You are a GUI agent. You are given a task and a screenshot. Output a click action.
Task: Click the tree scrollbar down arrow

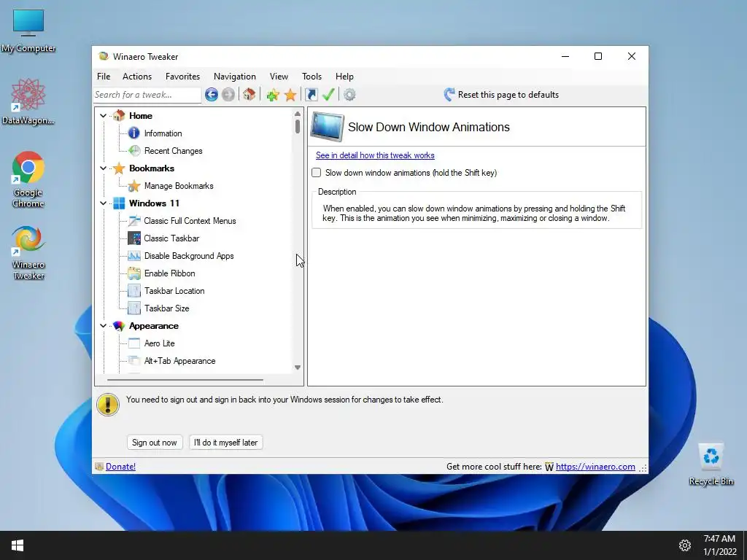click(x=298, y=367)
